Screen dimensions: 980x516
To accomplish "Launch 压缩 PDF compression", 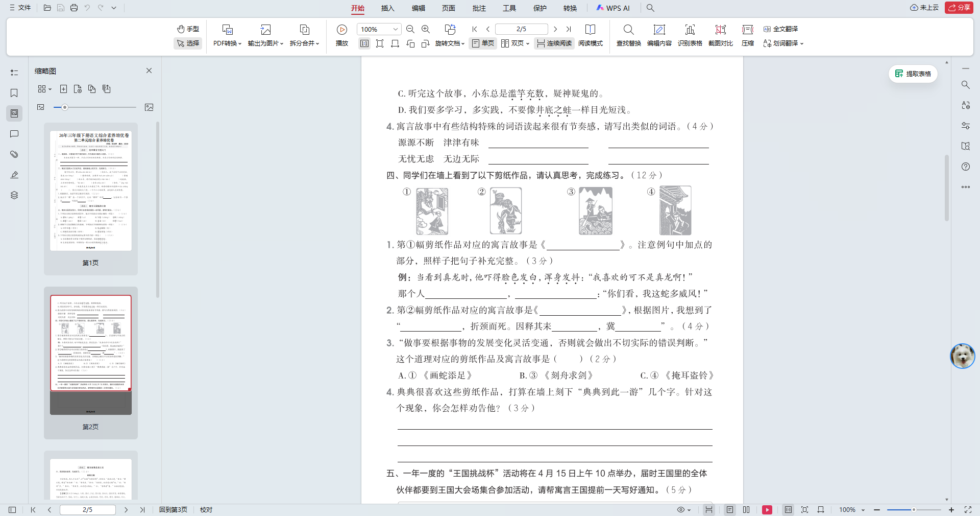I will pyautogui.click(x=747, y=35).
